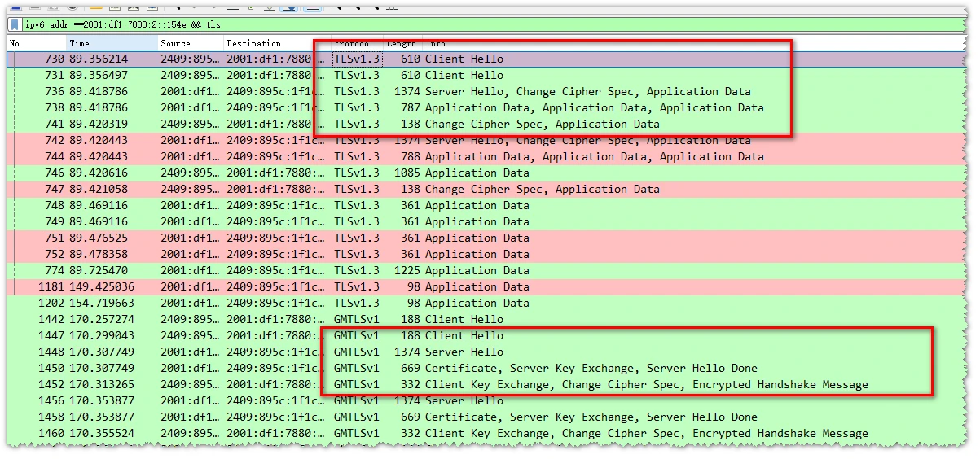980x459 pixels.
Task: Click the open capture file folder icon
Action: coord(96,5)
